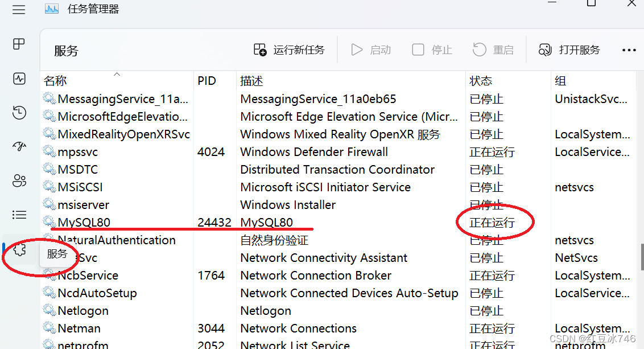644x349 pixels.
Task: Select the NcdAutoSetup service row
Action: pos(337,293)
